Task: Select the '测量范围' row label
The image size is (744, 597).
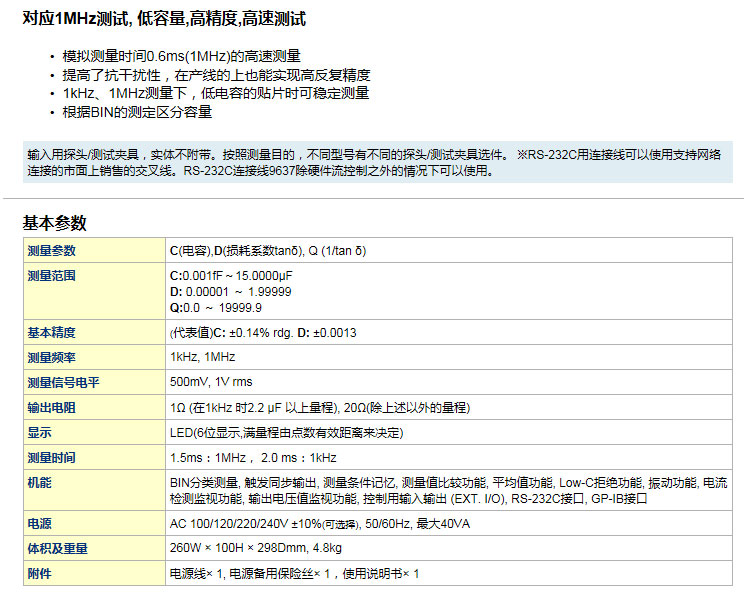Action: click(52, 274)
